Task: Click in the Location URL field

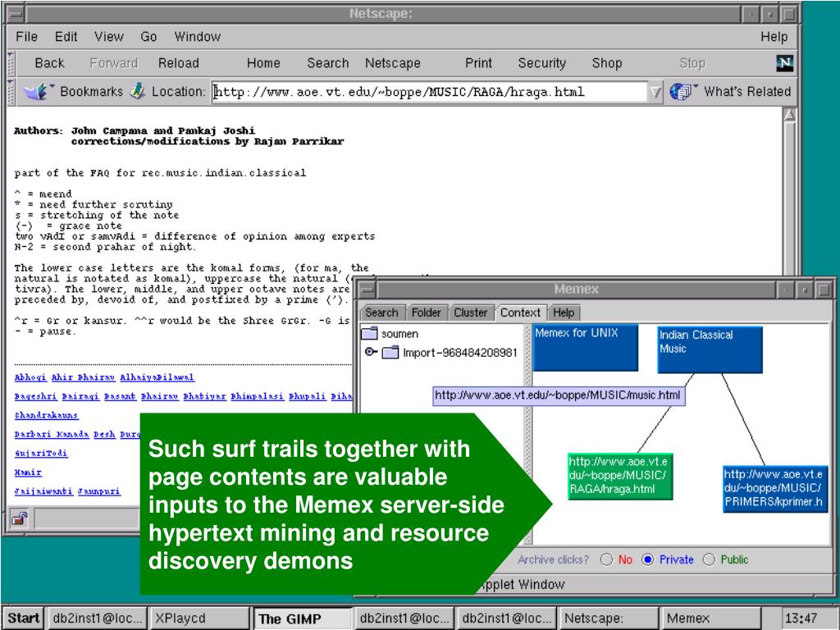Action: (x=430, y=92)
